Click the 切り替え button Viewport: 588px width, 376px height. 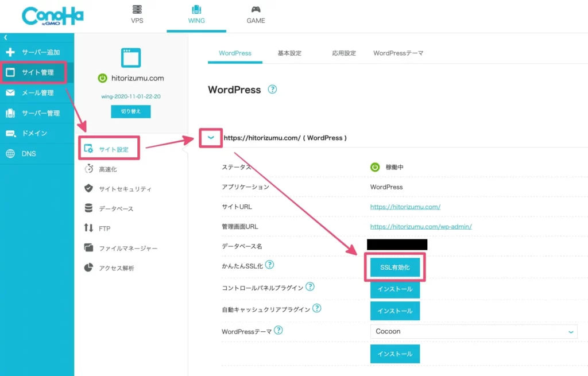131,111
